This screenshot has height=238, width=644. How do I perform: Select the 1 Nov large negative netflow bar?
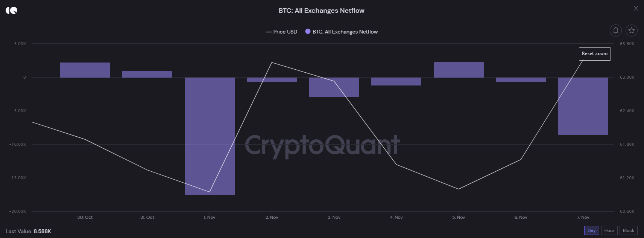tap(210, 136)
